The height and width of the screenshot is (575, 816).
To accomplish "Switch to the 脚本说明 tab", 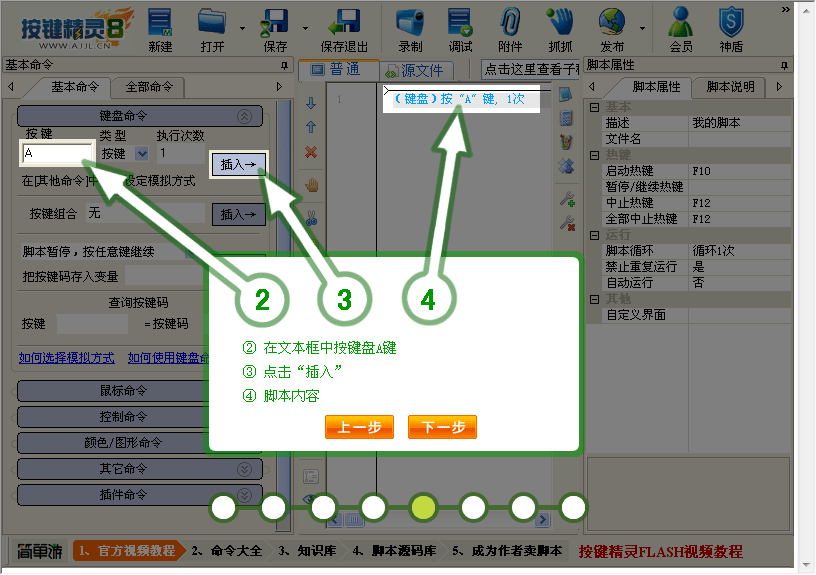I will coord(730,87).
